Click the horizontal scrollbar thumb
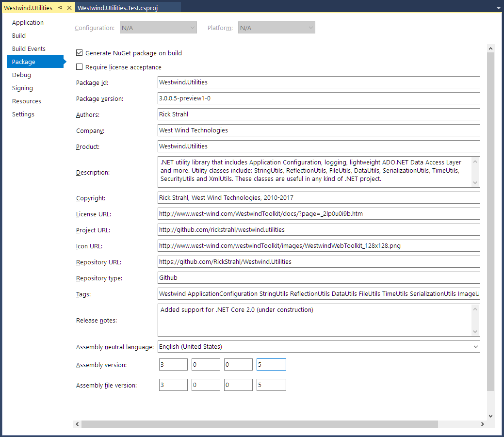 point(260,424)
